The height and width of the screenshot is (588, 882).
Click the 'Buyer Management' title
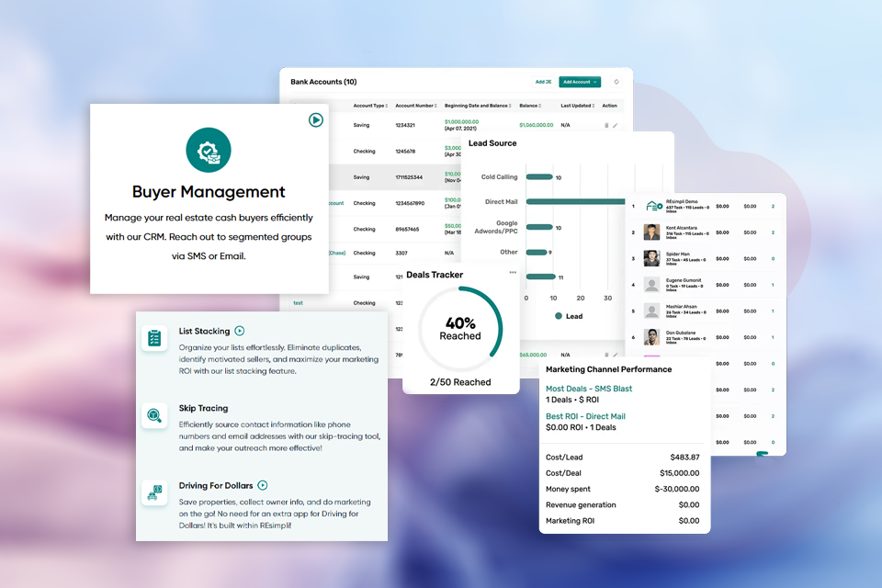click(209, 192)
